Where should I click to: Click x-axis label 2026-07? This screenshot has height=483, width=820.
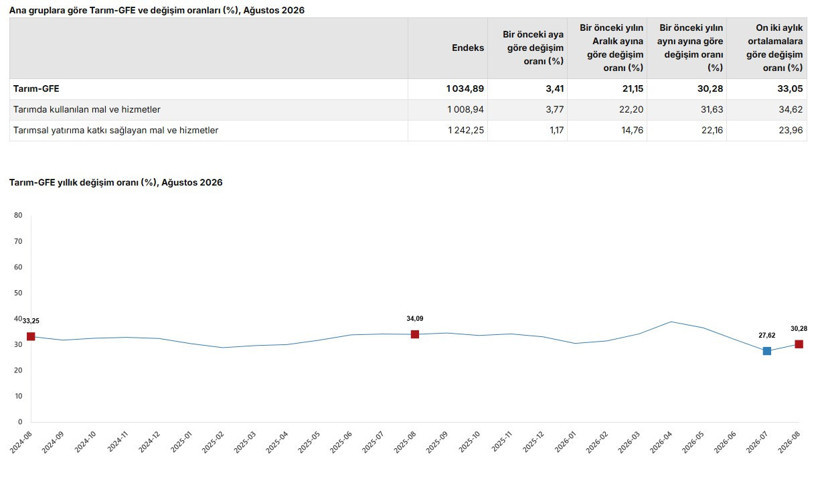point(757,443)
